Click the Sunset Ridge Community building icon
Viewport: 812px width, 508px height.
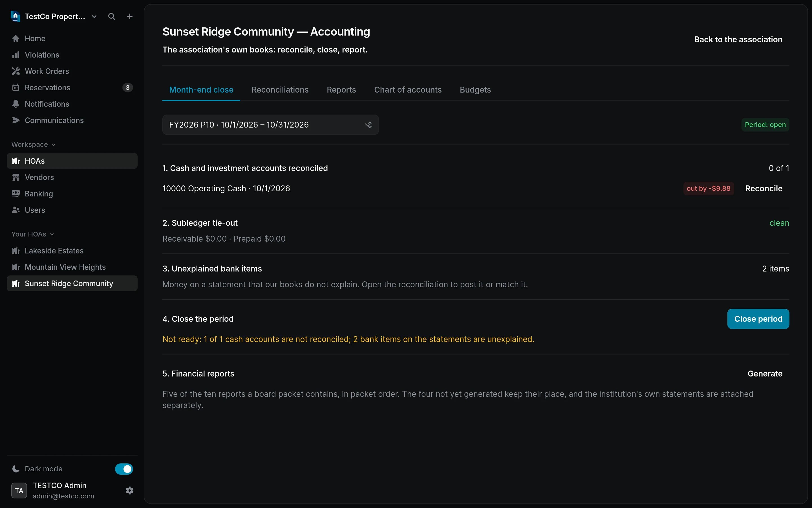click(16, 284)
